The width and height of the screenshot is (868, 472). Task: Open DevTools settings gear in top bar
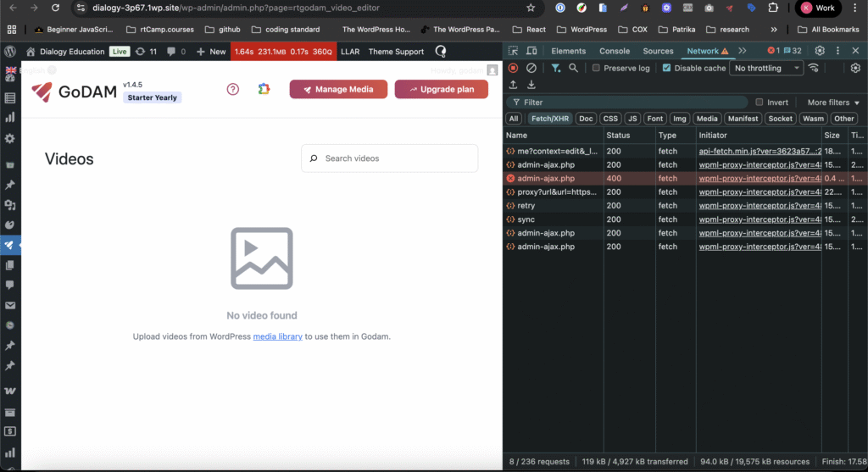coord(820,51)
